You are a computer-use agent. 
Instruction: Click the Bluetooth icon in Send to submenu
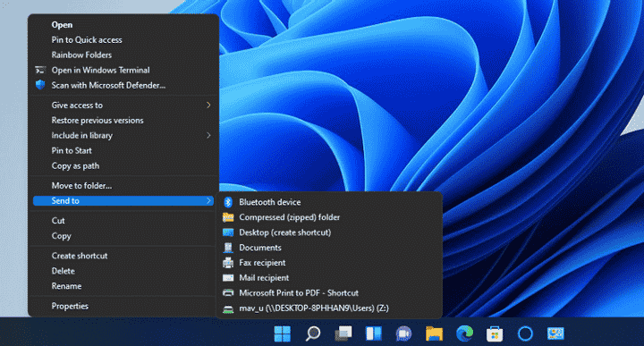(x=228, y=202)
